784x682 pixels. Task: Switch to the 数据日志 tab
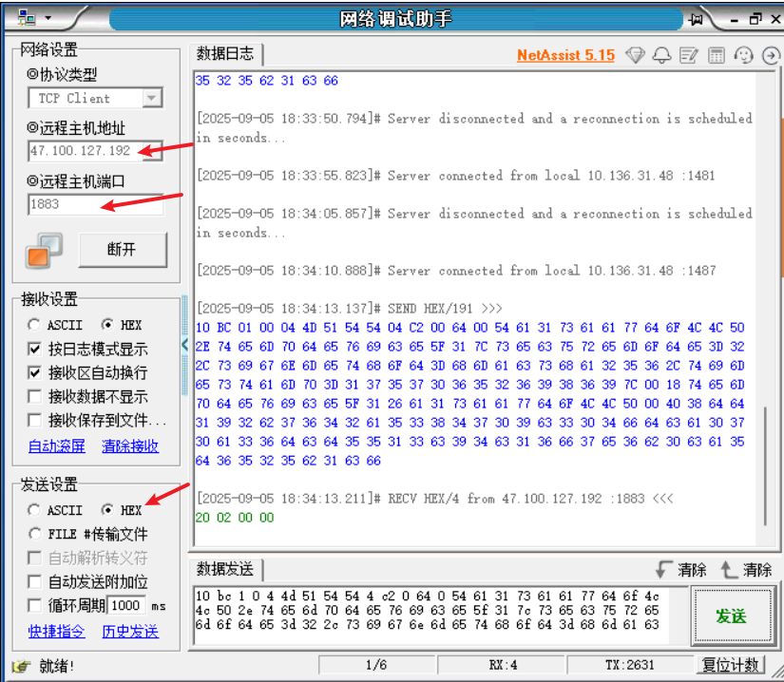tap(224, 53)
